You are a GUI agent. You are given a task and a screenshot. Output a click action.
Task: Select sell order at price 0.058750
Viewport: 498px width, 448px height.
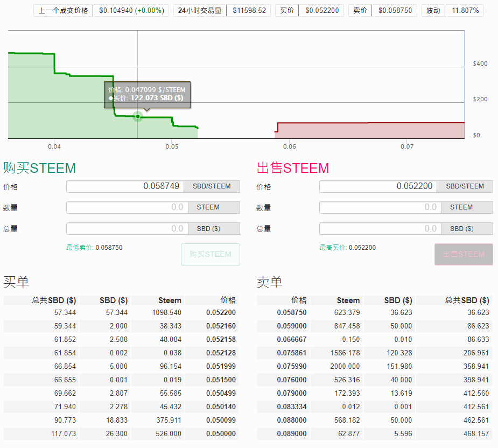pyautogui.click(x=375, y=313)
